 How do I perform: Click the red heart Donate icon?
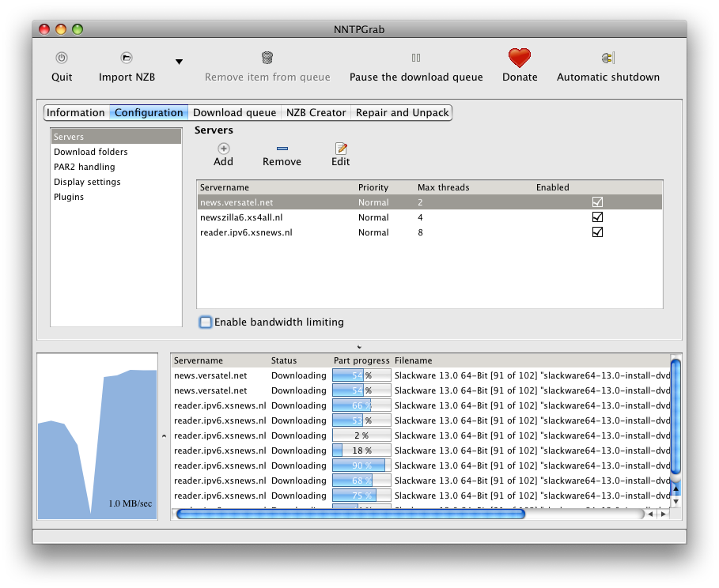click(520, 58)
